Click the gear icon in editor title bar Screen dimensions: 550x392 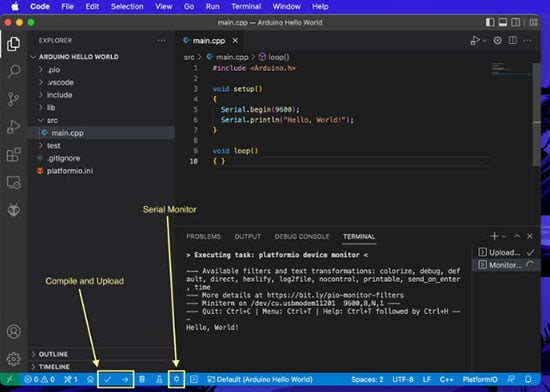(497, 41)
